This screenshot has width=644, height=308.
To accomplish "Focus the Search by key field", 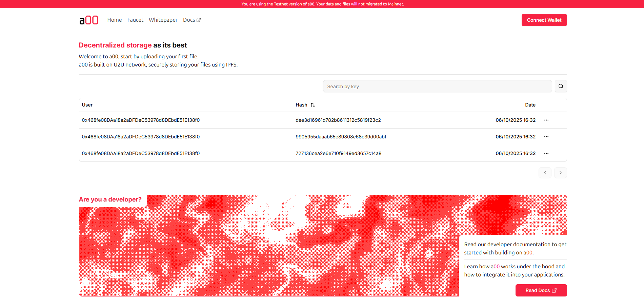I will coord(437,86).
